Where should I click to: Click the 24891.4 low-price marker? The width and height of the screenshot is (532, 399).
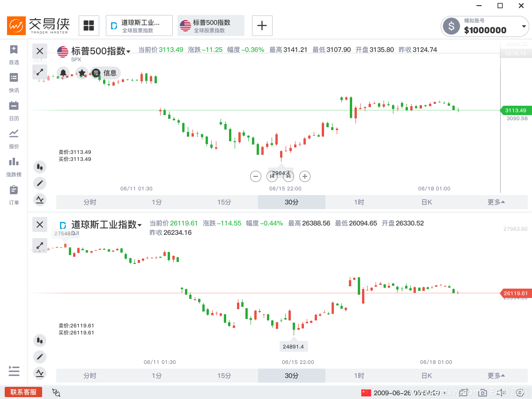(x=294, y=347)
